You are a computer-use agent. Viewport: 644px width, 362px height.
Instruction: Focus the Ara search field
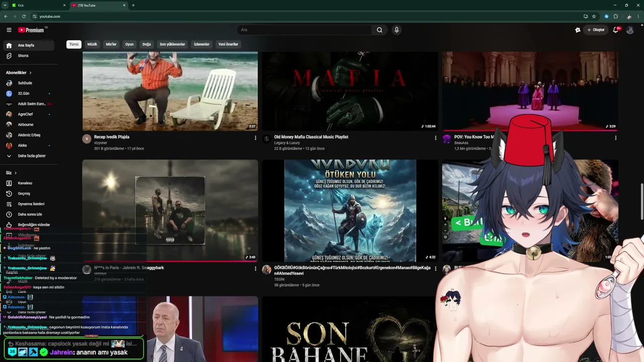304,30
